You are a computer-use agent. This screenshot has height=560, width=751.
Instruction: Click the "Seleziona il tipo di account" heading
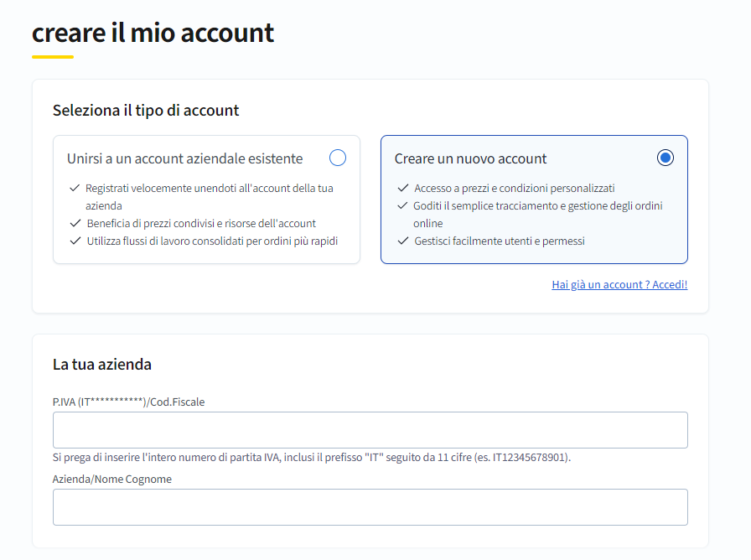(x=146, y=110)
